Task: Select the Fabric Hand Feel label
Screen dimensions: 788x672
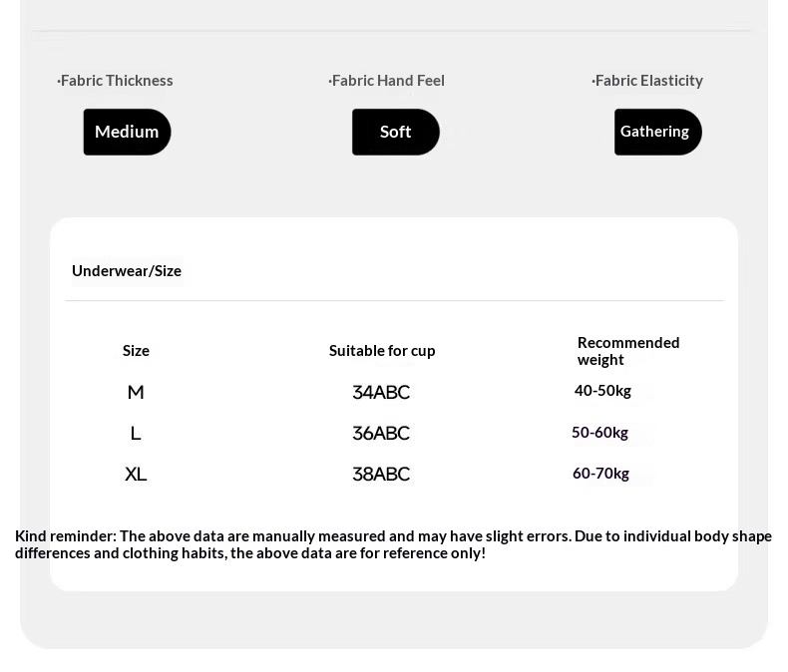Action: pos(386,81)
